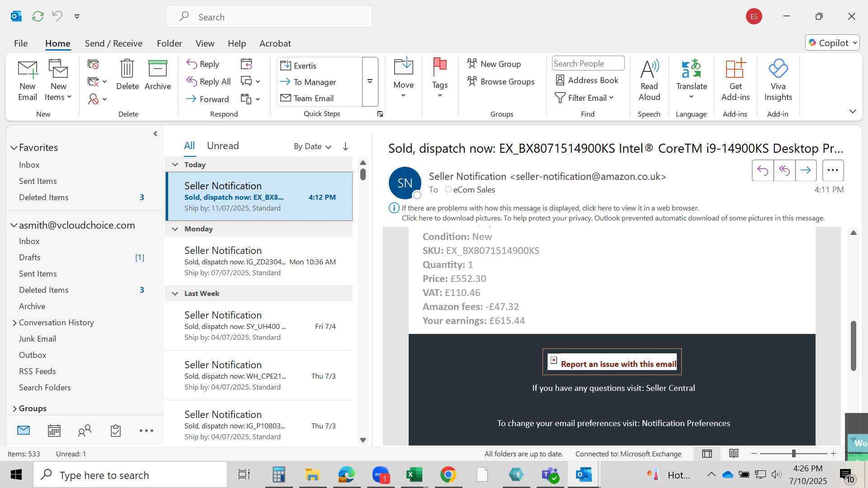Click the reading pane Forward arrow

pyautogui.click(x=806, y=170)
